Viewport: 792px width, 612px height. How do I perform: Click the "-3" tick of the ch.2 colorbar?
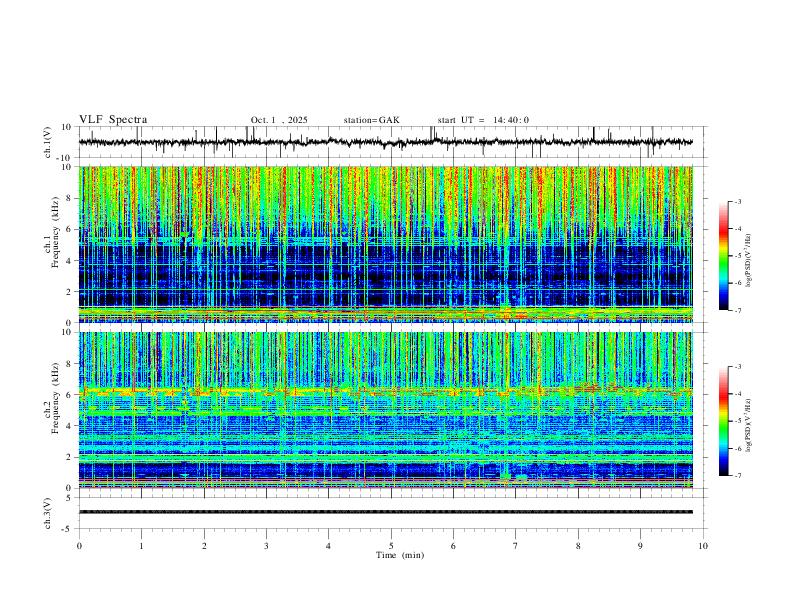737,367
